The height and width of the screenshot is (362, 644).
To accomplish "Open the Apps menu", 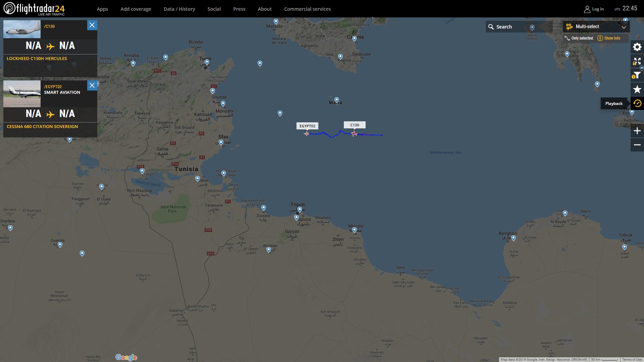I will point(102,9).
